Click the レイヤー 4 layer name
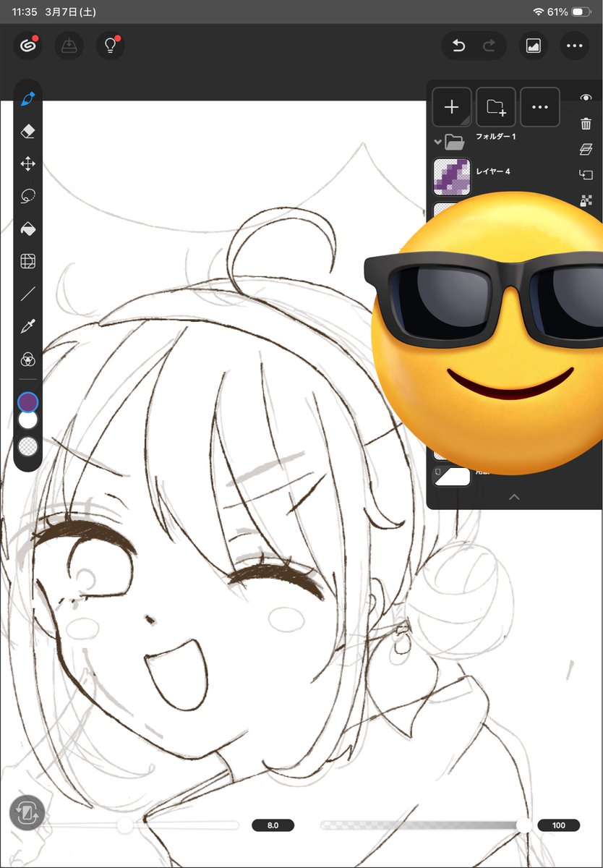603x868 pixels. pyautogui.click(x=493, y=171)
